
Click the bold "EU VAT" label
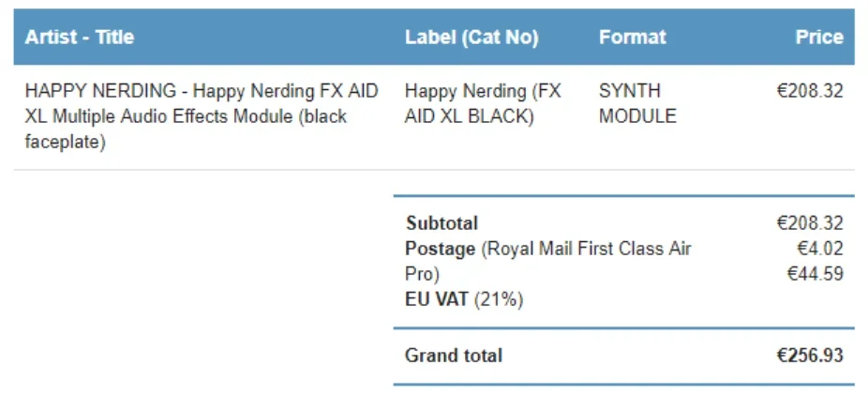(x=437, y=300)
